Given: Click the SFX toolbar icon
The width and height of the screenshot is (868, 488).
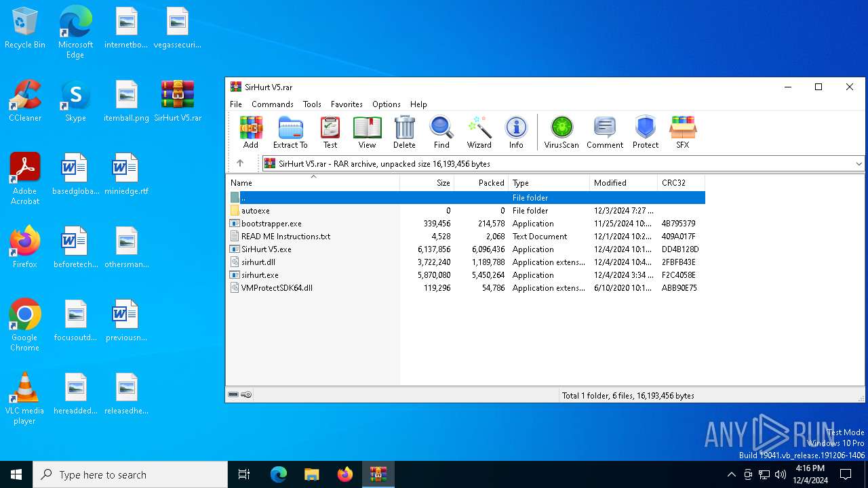Looking at the screenshot, I should [683, 132].
